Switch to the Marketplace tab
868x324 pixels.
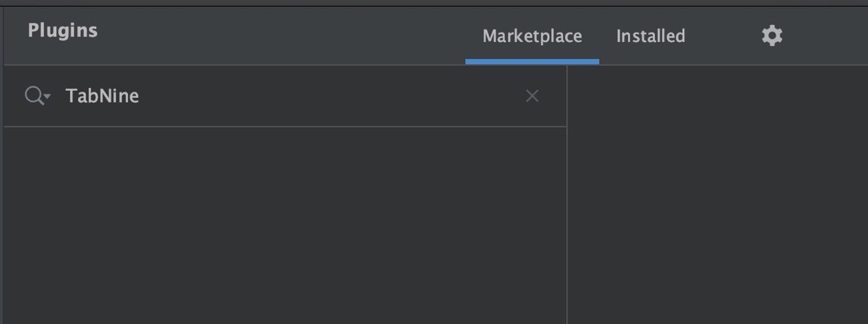(x=532, y=36)
